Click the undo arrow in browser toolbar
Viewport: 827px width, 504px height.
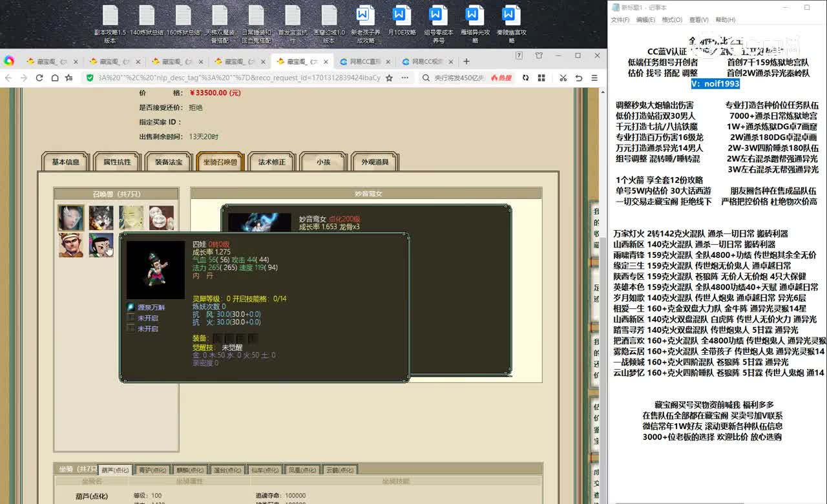579,78
